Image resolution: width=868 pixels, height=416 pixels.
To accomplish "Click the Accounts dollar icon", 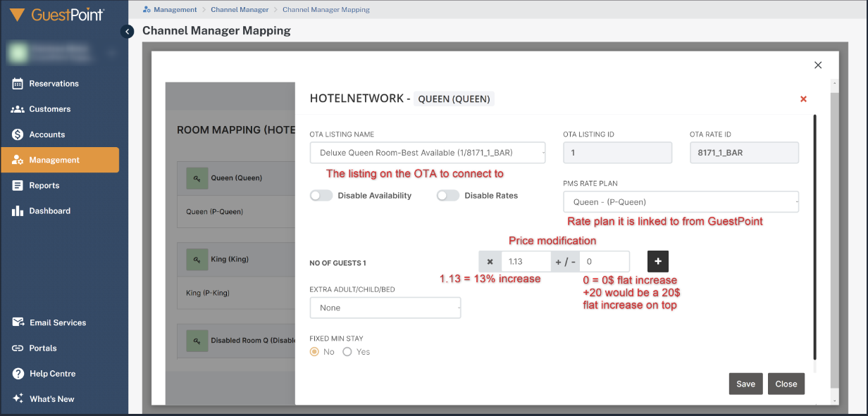I will [x=18, y=134].
